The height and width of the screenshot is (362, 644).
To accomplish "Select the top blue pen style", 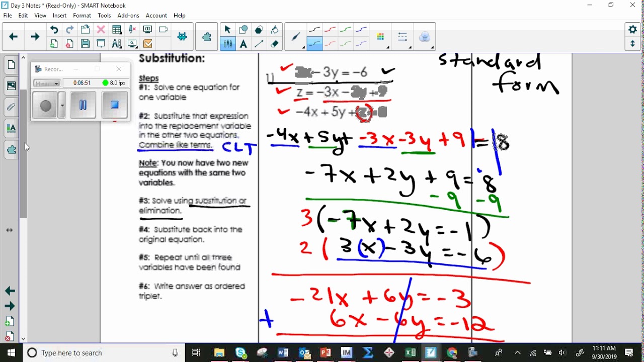I will click(361, 30).
